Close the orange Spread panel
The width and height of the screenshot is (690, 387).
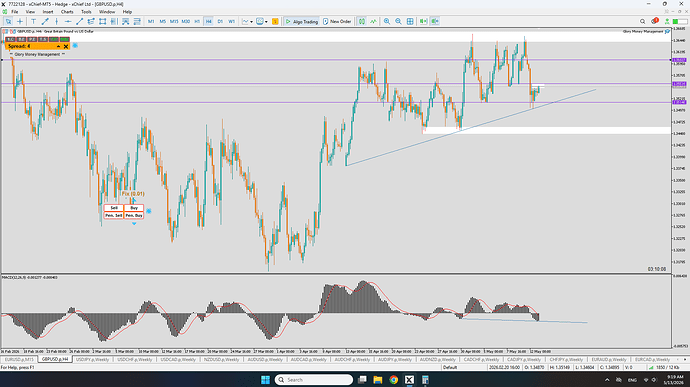coord(66,46)
